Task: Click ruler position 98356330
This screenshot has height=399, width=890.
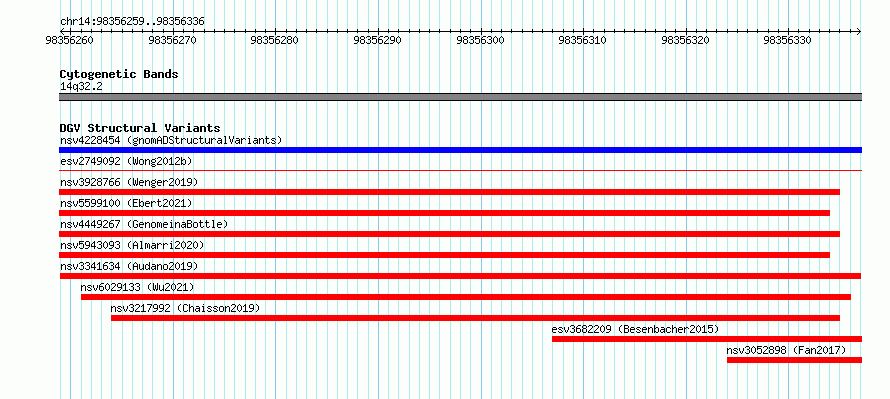Action: pos(788,41)
